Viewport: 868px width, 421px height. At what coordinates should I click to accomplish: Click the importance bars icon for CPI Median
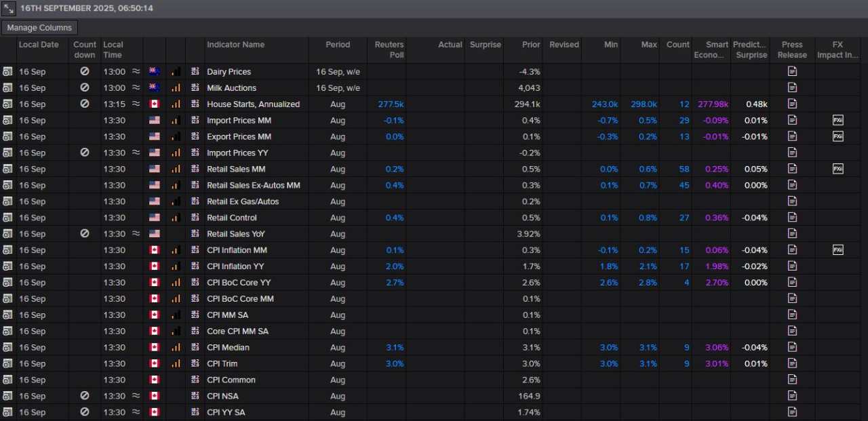click(176, 347)
